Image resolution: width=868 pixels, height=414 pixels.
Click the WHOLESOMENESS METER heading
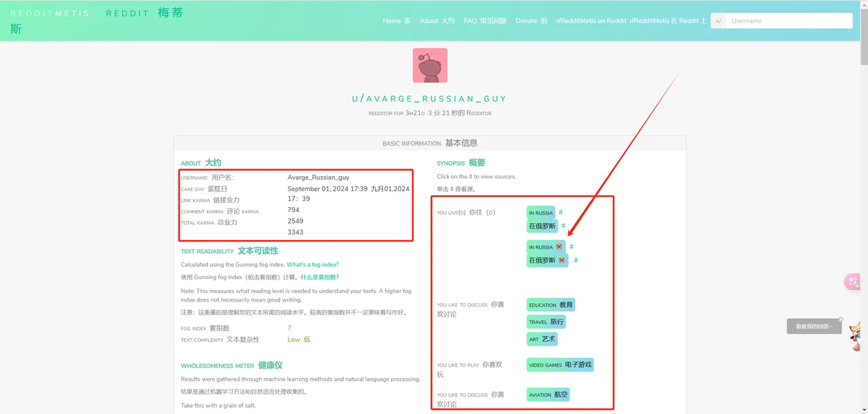231,365
